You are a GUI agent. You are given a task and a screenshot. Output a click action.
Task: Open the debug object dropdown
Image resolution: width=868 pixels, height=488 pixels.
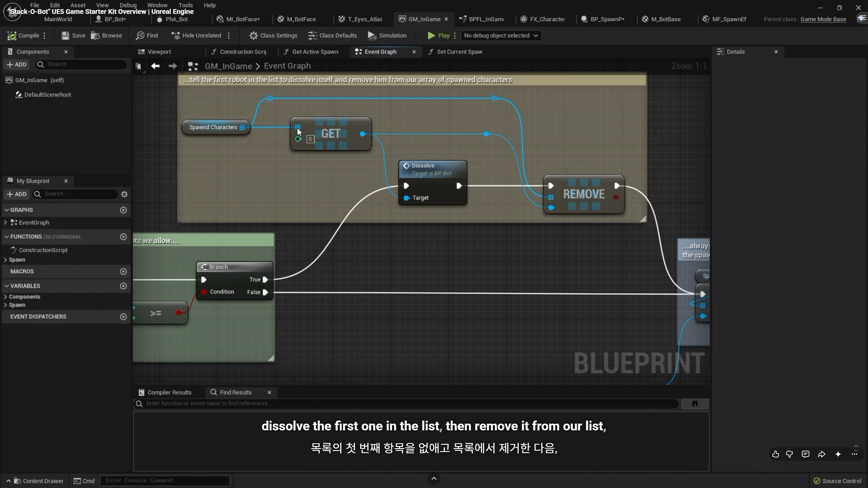pyautogui.click(x=501, y=36)
